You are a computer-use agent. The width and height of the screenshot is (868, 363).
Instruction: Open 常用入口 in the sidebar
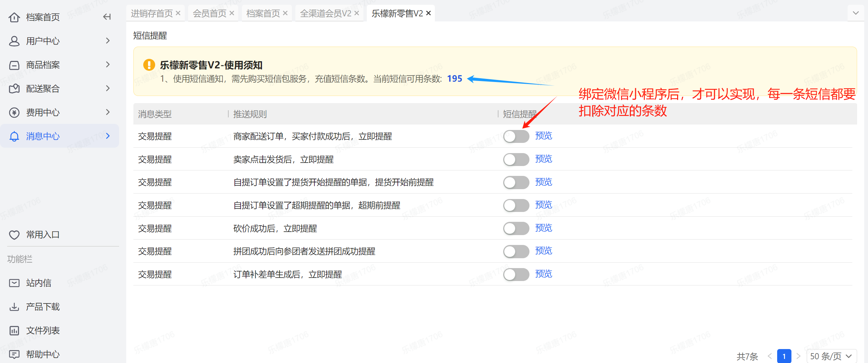(43, 235)
